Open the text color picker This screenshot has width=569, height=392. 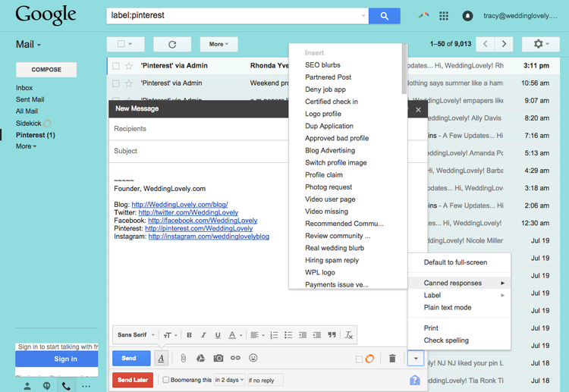pos(234,335)
